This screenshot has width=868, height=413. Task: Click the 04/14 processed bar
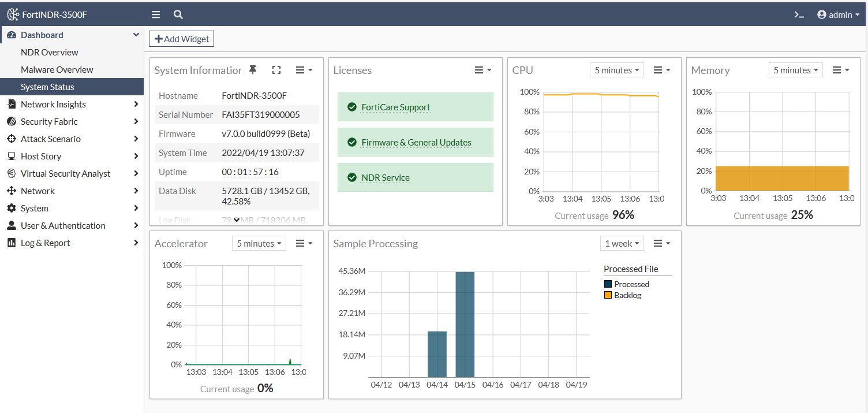437,354
